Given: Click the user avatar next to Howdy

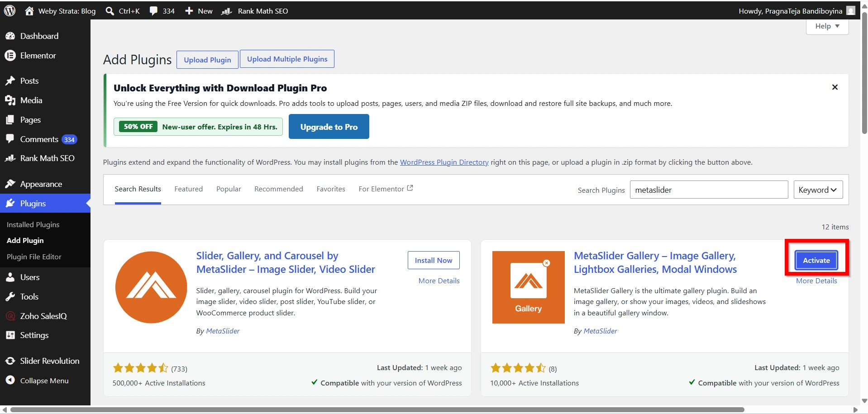Looking at the screenshot, I should pos(851,11).
